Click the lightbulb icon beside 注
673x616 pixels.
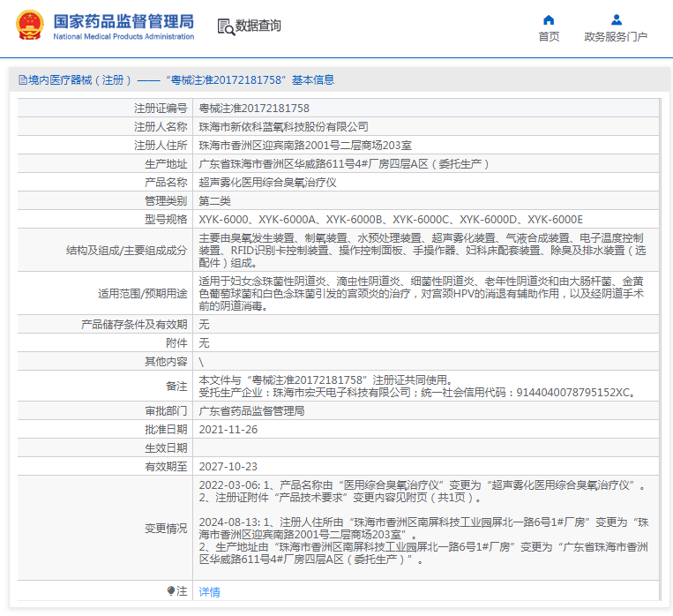pyautogui.click(x=171, y=591)
